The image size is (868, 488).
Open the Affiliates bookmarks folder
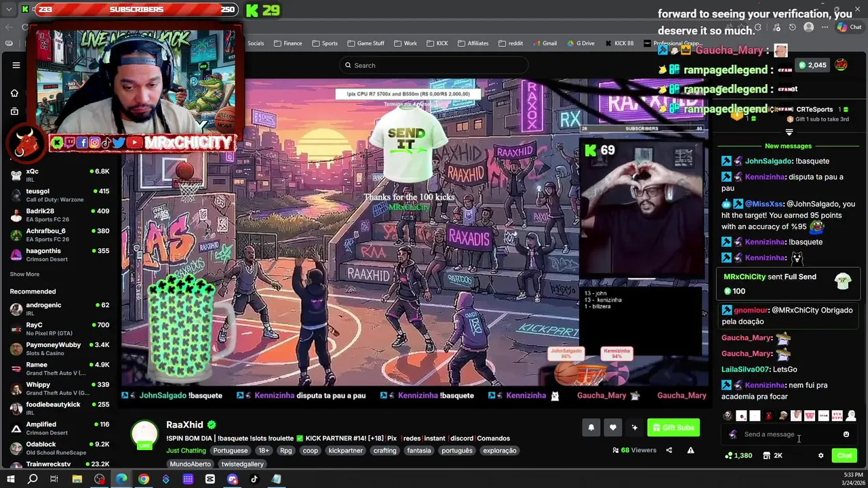click(x=473, y=43)
